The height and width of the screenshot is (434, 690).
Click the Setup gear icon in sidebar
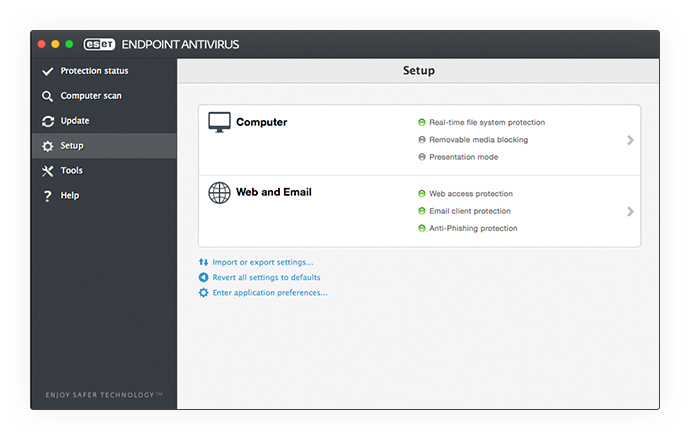(48, 146)
